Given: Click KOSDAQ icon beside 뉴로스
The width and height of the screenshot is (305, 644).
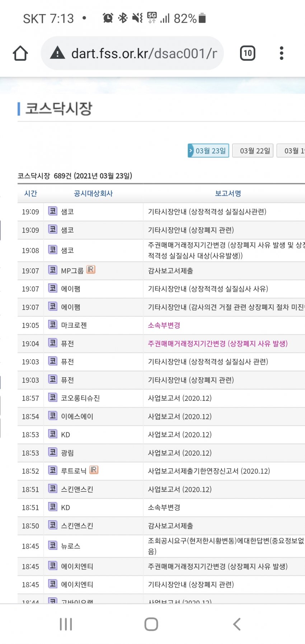Looking at the screenshot, I should pos(53,545).
